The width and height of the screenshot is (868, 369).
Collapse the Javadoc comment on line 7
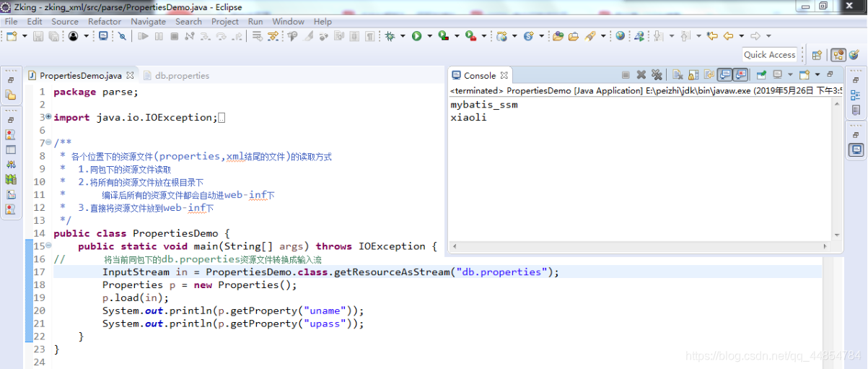(x=48, y=143)
